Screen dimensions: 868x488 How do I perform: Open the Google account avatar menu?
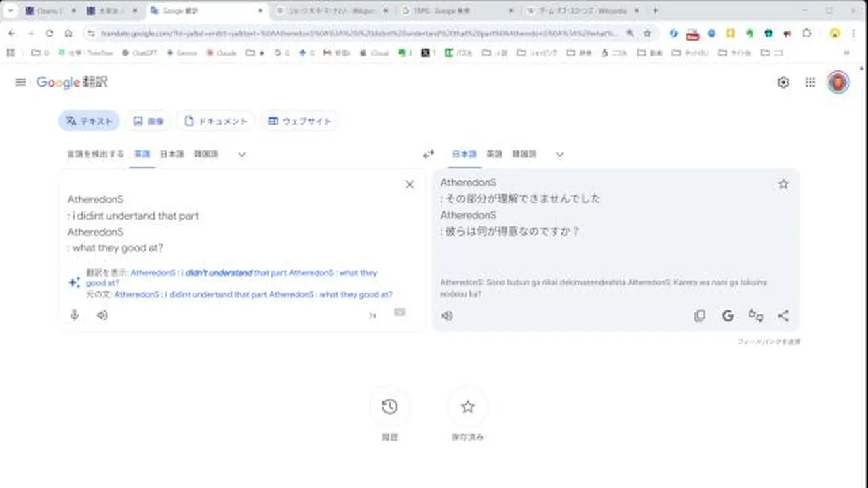tap(838, 82)
